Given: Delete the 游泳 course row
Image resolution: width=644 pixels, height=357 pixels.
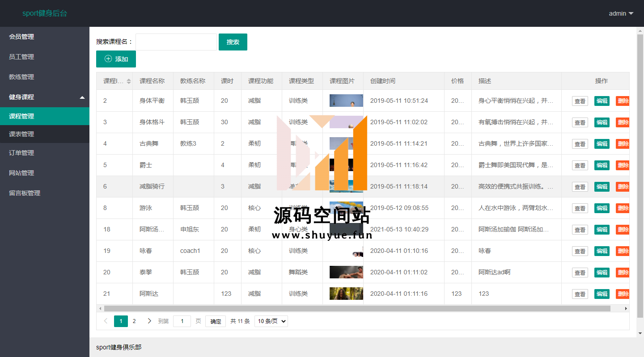Looking at the screenshot, I should pyautogui.click(x=623, y=208).
